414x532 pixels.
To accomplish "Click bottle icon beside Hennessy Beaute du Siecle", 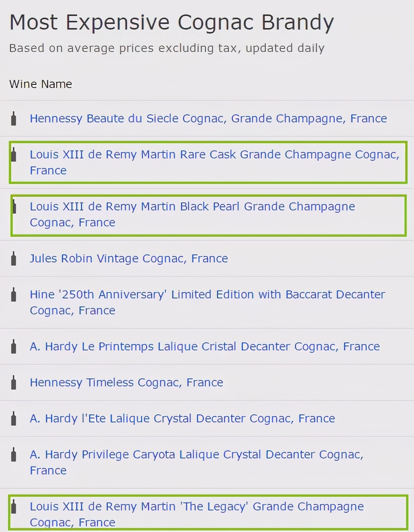I will 14,118.
